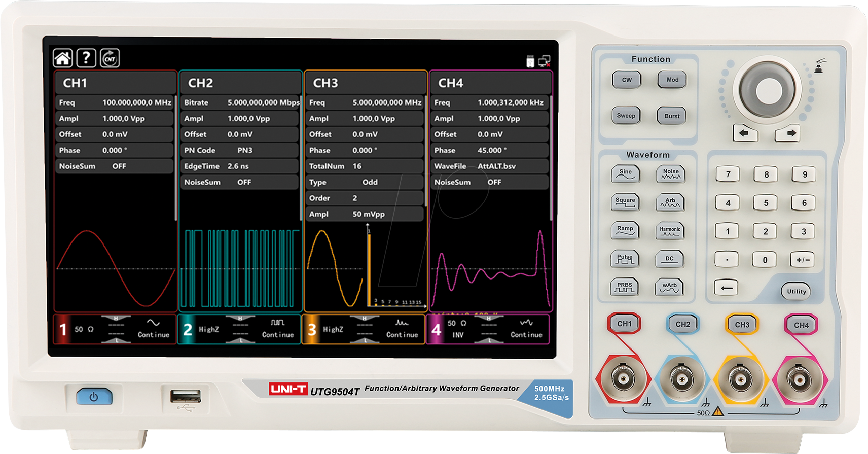Push the wArb waveform button
Screen dimensions: 868x454
pos(669,288)
